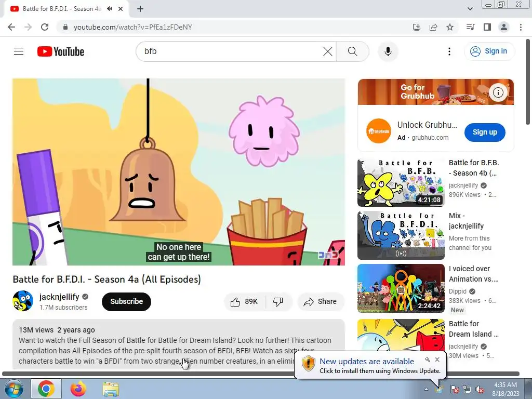This screenshot has height=399, width=532.
Task: Open the Mix - jacknjellify thumbnail
Action: point(401,235)
